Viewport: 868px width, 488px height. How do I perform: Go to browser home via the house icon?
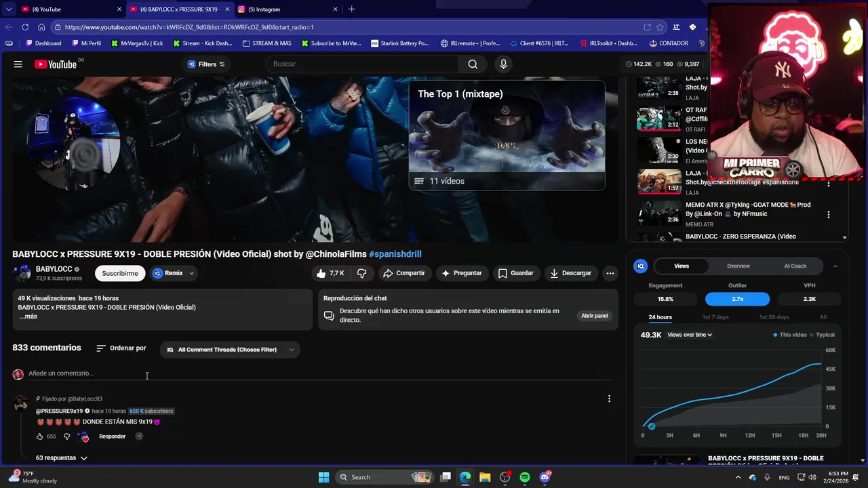(x=41, y=27)
